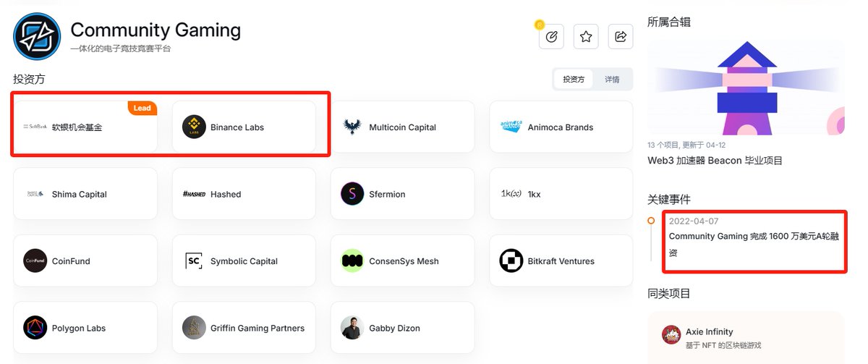Click the Bitkraft Ventures logo icon

511,261
